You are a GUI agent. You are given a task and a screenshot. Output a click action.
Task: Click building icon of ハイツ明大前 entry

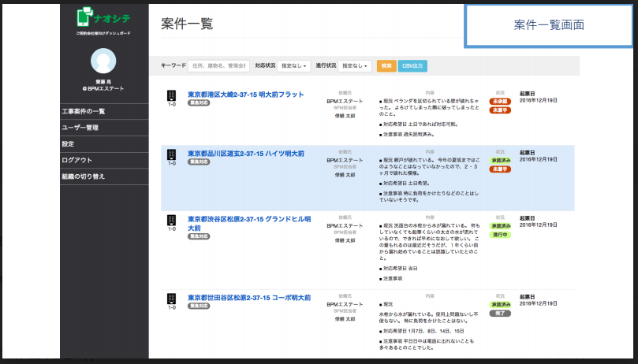[172, 155]
